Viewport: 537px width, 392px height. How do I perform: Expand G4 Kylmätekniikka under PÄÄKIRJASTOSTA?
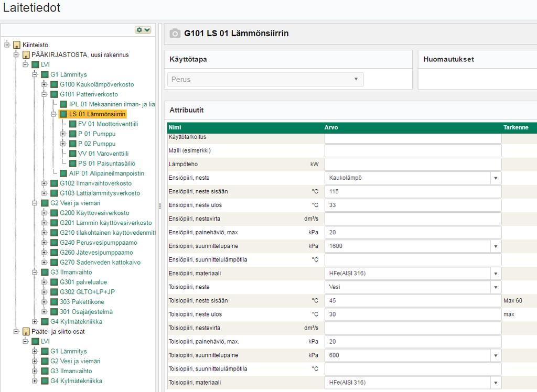pos(35,321)
